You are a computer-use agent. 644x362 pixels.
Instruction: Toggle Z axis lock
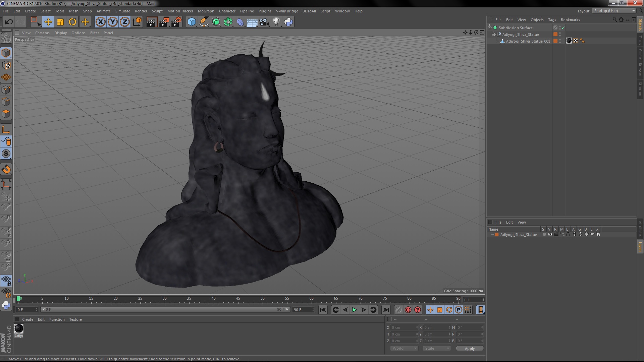point(125,22)
